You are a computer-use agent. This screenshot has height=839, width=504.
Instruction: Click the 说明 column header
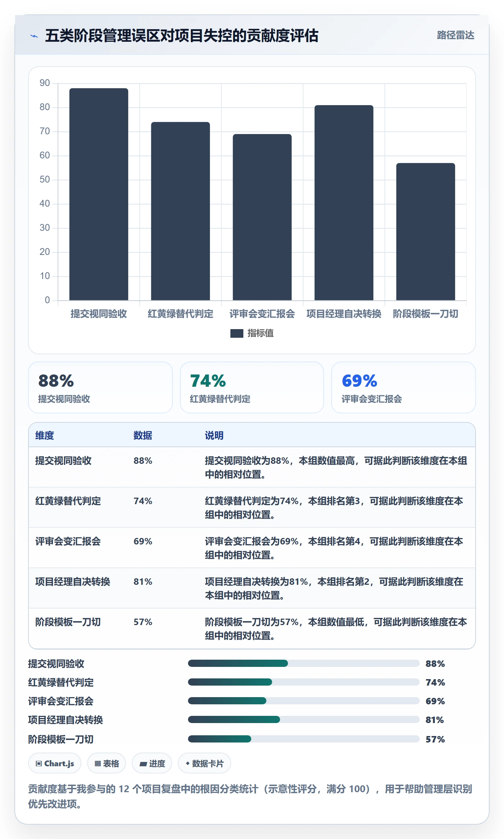(214, 435)
